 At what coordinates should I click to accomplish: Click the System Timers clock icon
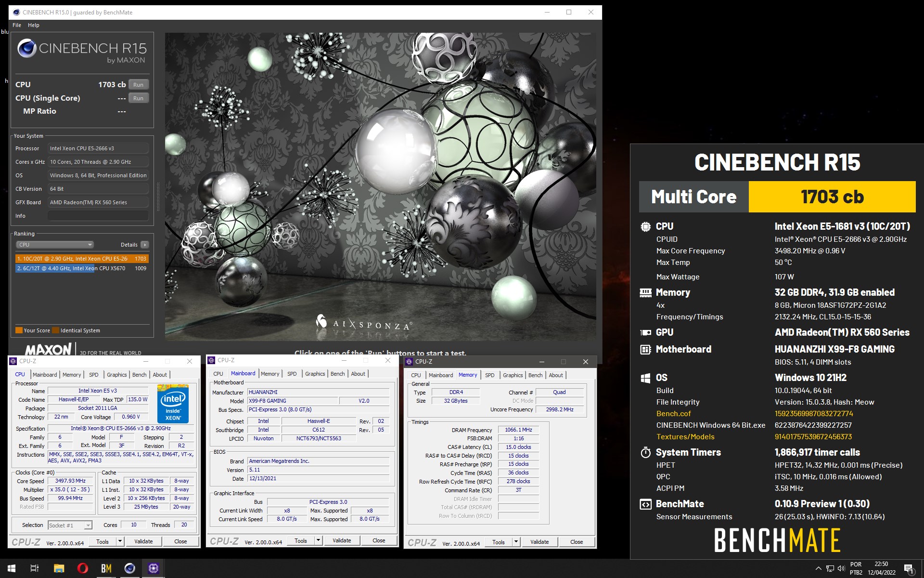tap(645, 452)
